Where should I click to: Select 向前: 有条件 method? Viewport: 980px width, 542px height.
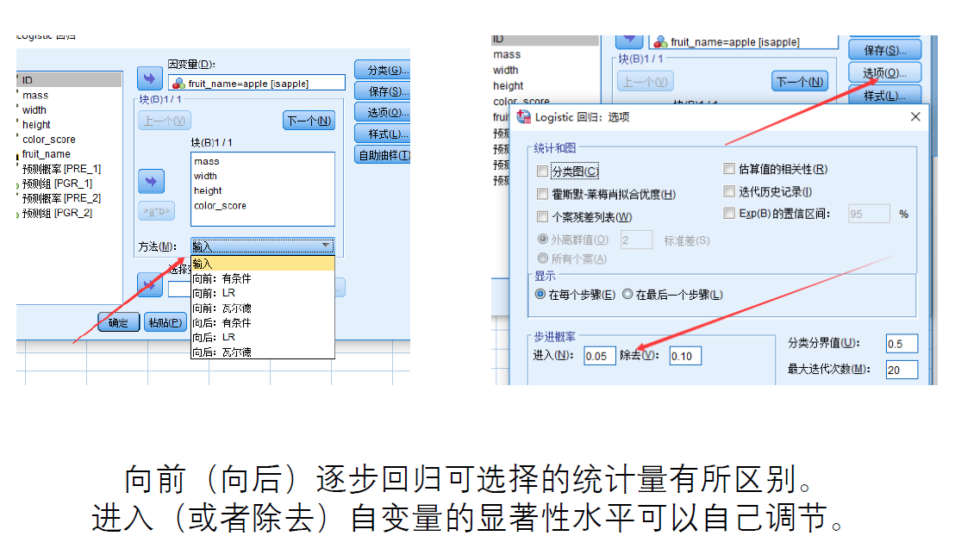[x=263, y=279]
